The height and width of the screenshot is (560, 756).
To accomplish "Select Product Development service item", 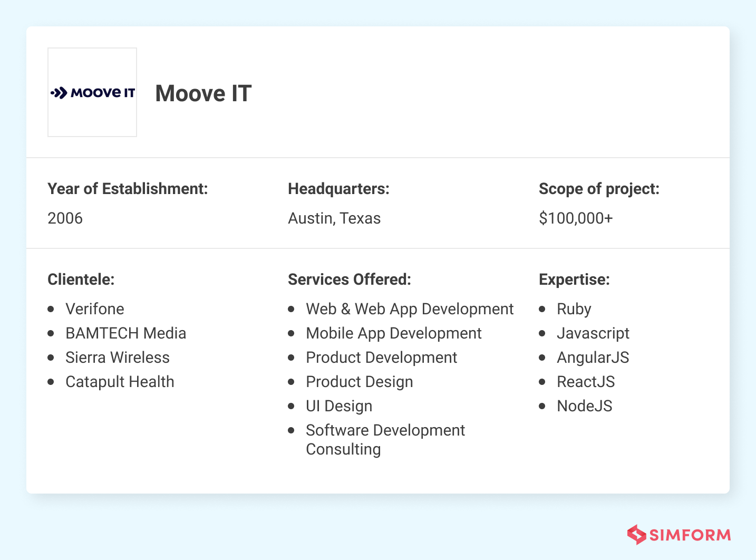I will [x=382, y=358].
